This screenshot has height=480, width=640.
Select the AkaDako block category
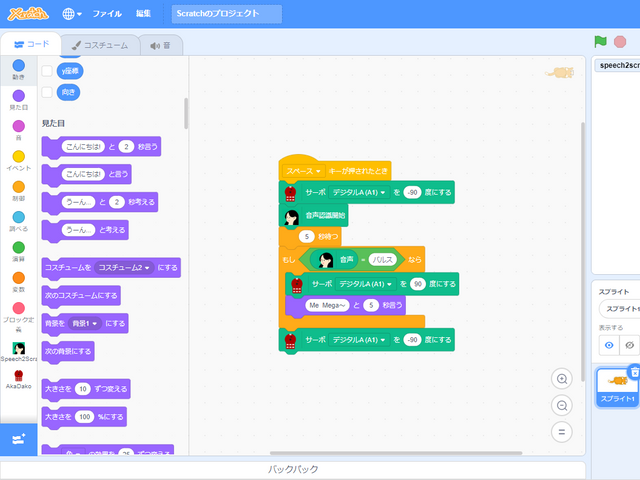pyautogui.click(x=19, y=378)
